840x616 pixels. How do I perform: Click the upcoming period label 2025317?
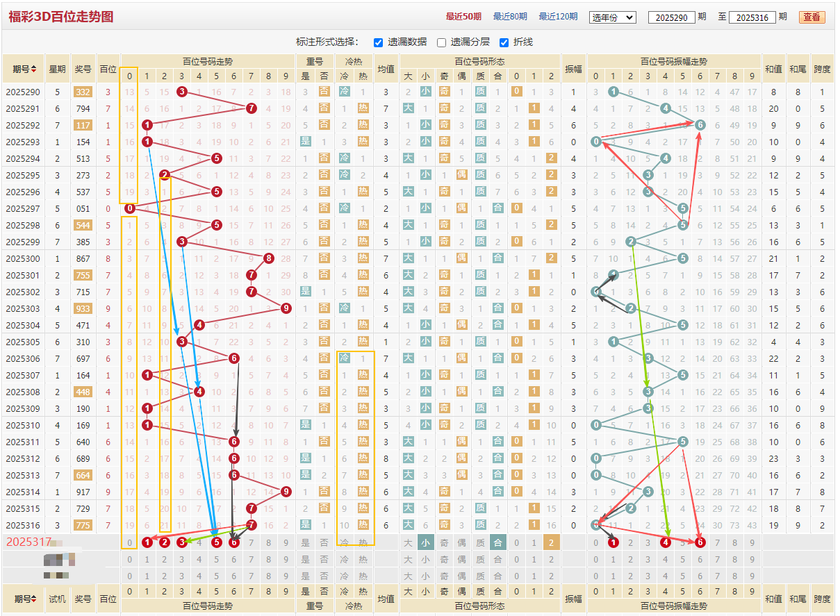[x=29, y=542]
